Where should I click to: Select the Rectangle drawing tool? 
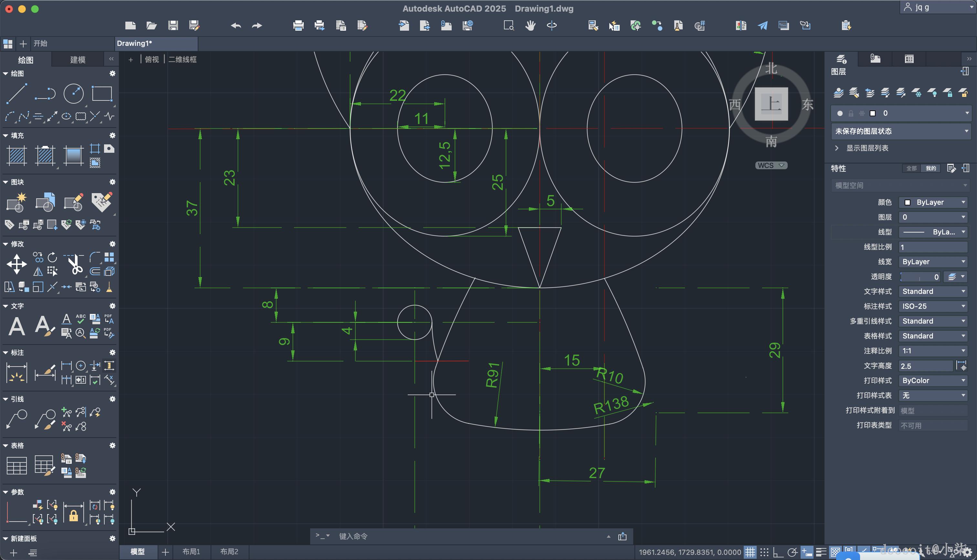coord(101,93)
